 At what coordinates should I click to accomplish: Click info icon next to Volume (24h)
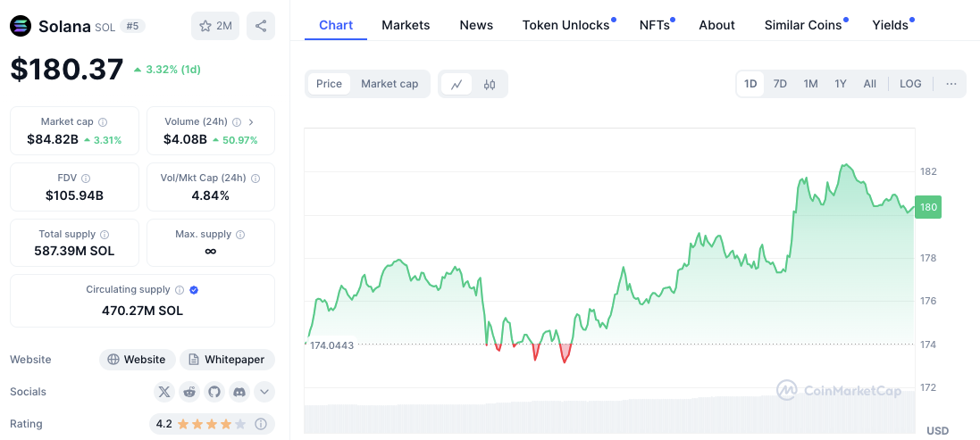pos(237,122)
